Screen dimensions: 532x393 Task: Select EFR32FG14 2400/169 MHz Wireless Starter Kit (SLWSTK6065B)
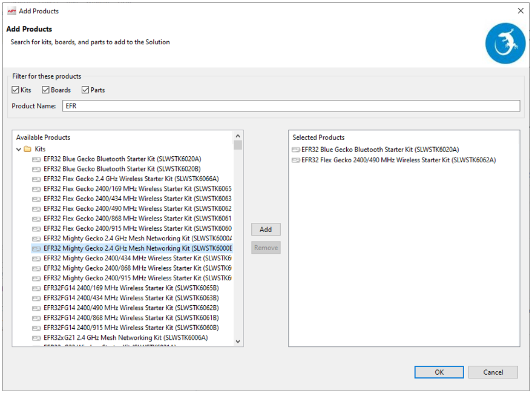click(x=131, y=288)
